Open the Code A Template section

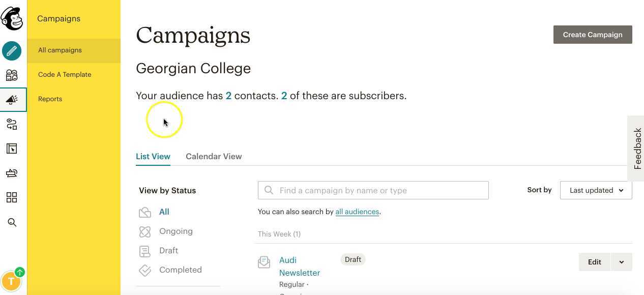tap(65, 74)
